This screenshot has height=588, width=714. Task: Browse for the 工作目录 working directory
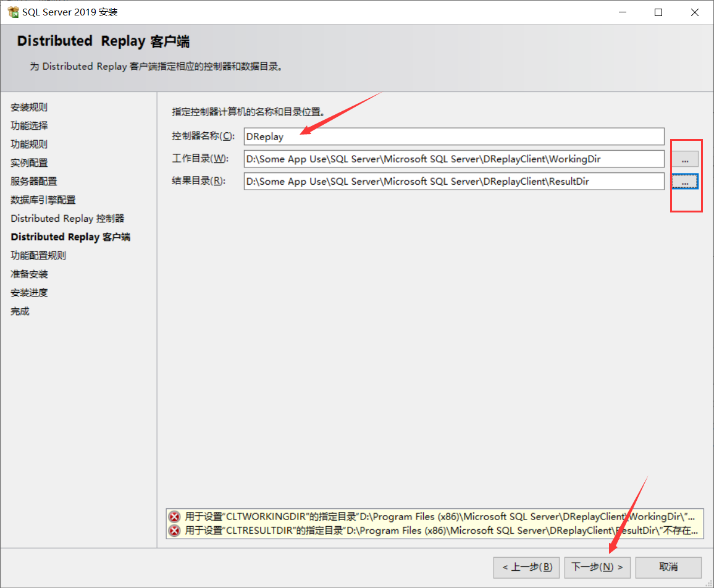685,159
